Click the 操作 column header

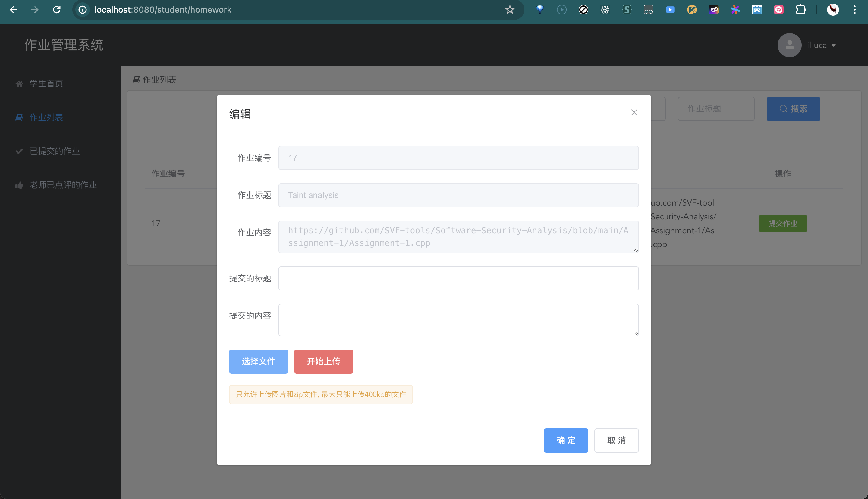783,174
